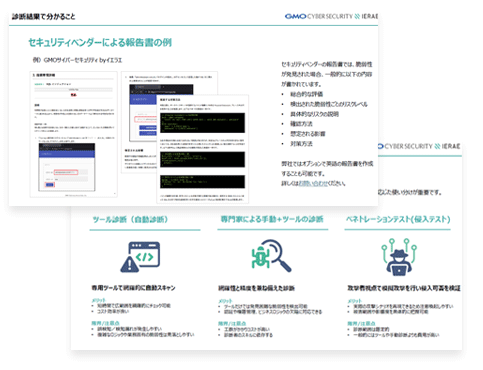Select the report page thumbnail with black code blocks
The image size is (483, 370).
(x=203, y=149)
